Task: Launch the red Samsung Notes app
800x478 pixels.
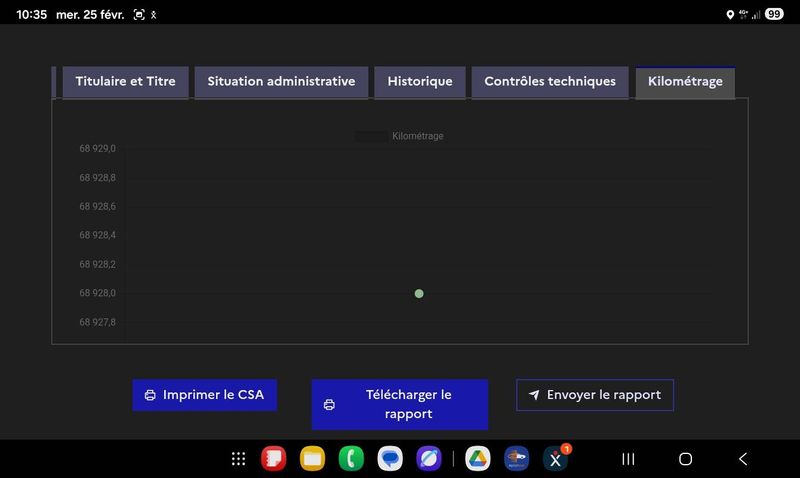Action: pos(273,459)
